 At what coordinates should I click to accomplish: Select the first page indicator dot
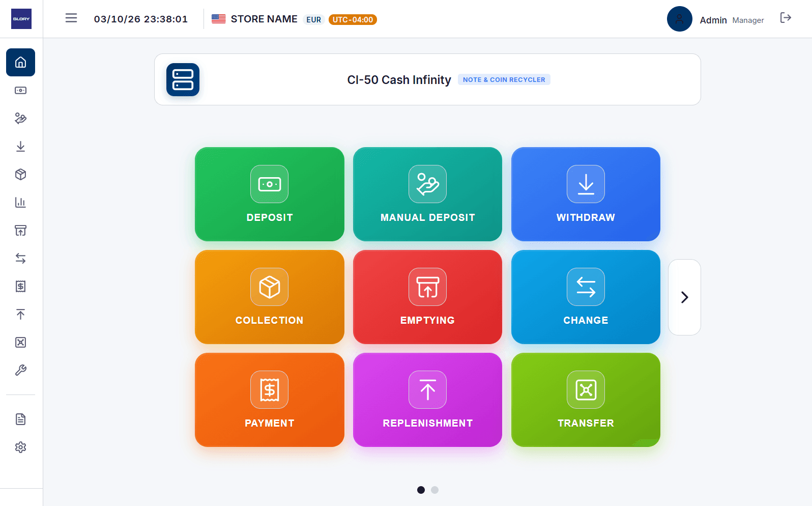pyautogui.click(x=421, y=490)
